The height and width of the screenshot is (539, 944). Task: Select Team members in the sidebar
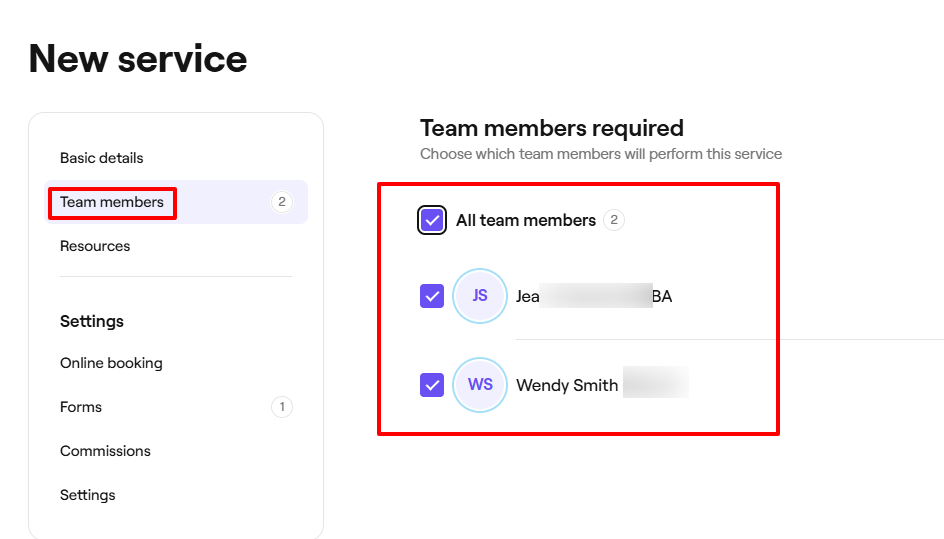click(x=112, y=202)
